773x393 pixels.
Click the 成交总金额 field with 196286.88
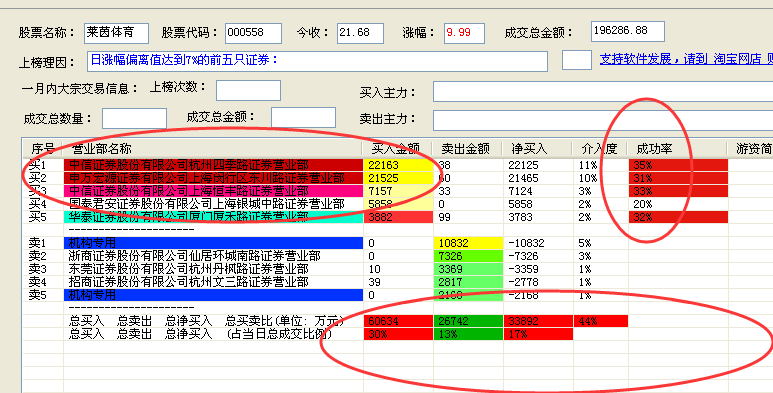[628, 31]
